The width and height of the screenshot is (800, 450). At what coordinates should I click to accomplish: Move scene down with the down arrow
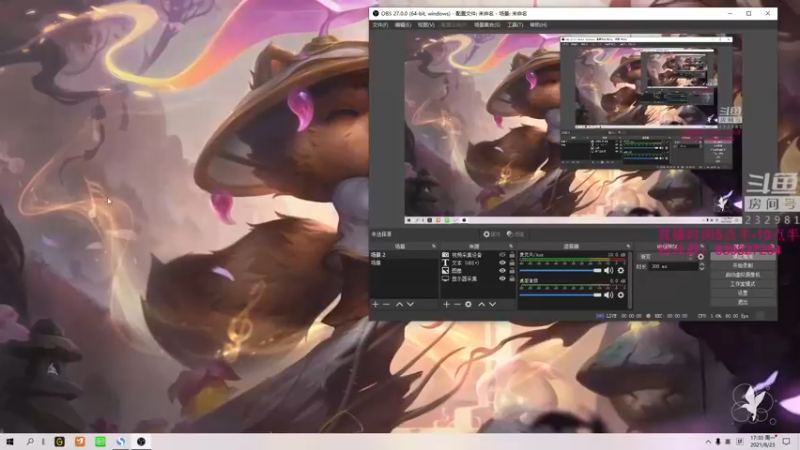pyautogui.click(x=410, y=304)
